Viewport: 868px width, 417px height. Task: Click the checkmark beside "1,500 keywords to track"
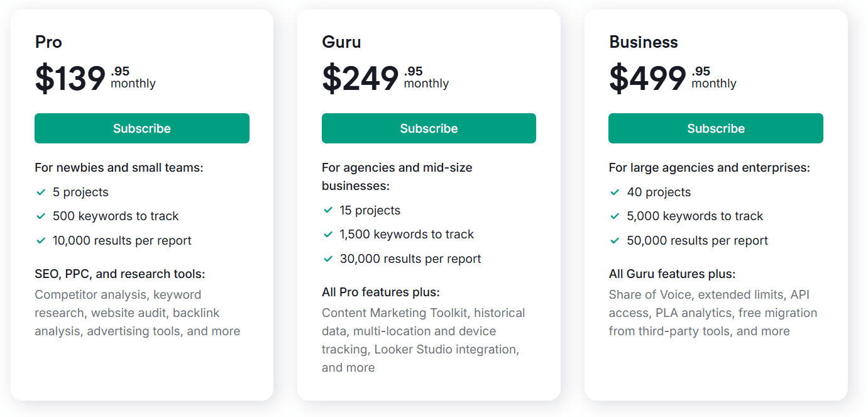pos(328,234)
